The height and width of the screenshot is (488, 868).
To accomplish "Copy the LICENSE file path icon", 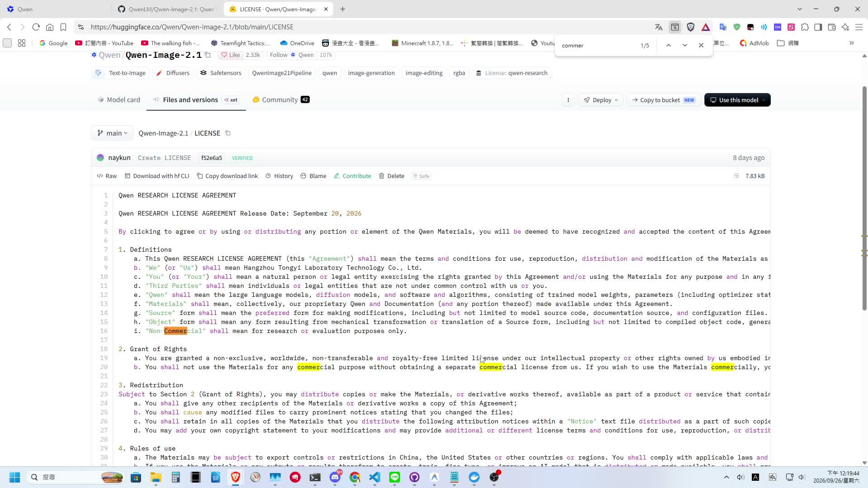I will [x=228, y=133].
